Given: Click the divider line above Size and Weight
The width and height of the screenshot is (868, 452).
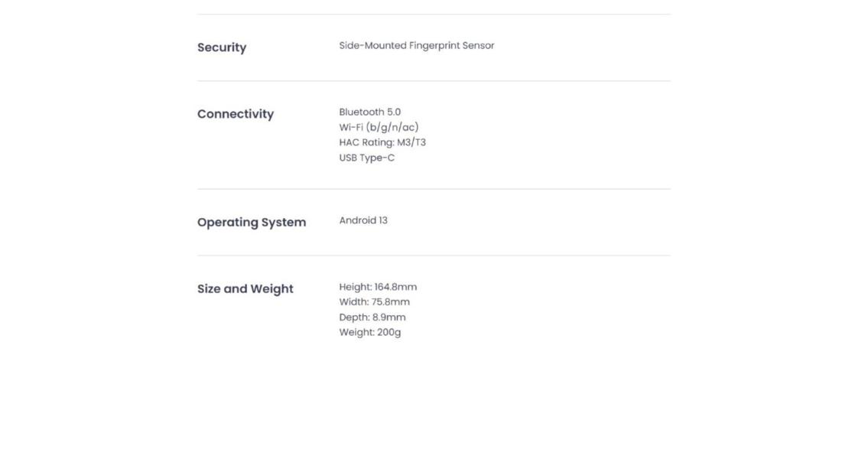Looking at the screenshot, I should coord(434,255).
